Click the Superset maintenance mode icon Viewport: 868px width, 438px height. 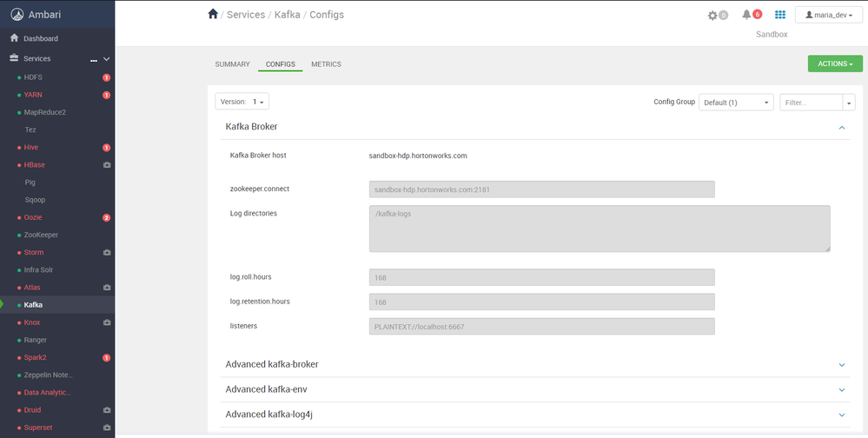tap(107, 428)
